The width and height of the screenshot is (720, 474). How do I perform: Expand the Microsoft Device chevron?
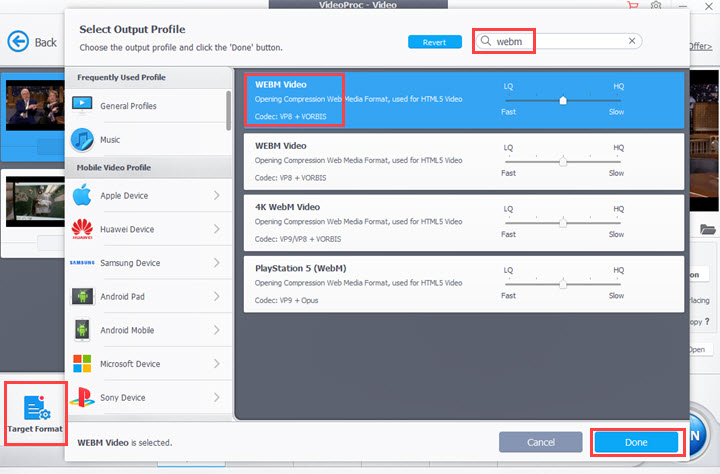[216, 363]
